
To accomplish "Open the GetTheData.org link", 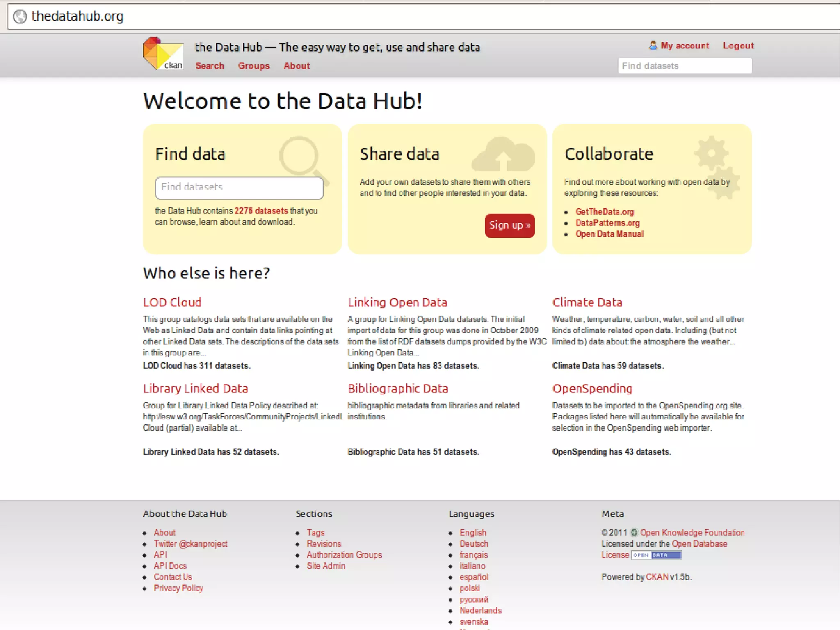I will pos(605,212).
